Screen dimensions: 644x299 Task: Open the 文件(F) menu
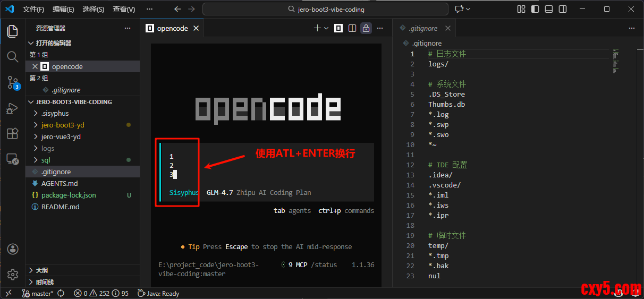pos(33,9)
